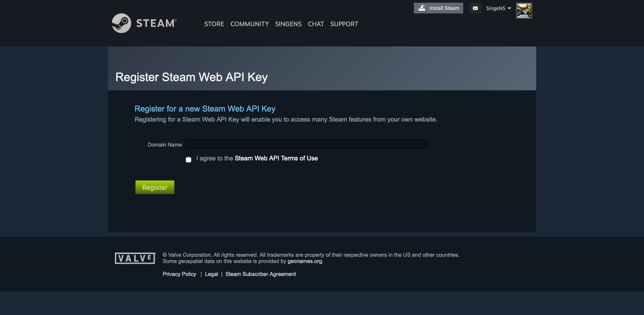Open the envelope notifications icon

coord(475,8)
